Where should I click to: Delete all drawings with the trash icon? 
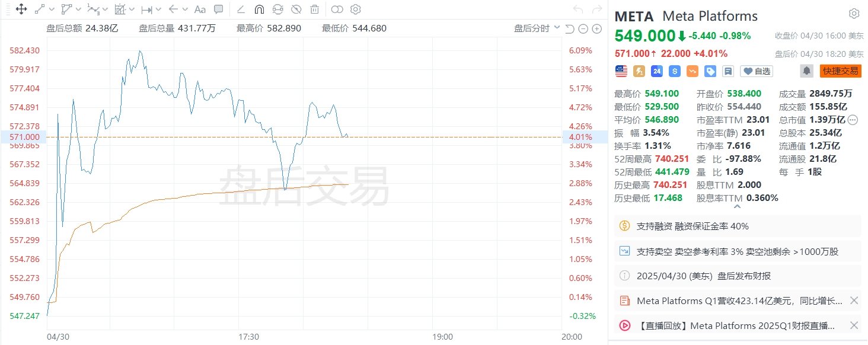314,9
